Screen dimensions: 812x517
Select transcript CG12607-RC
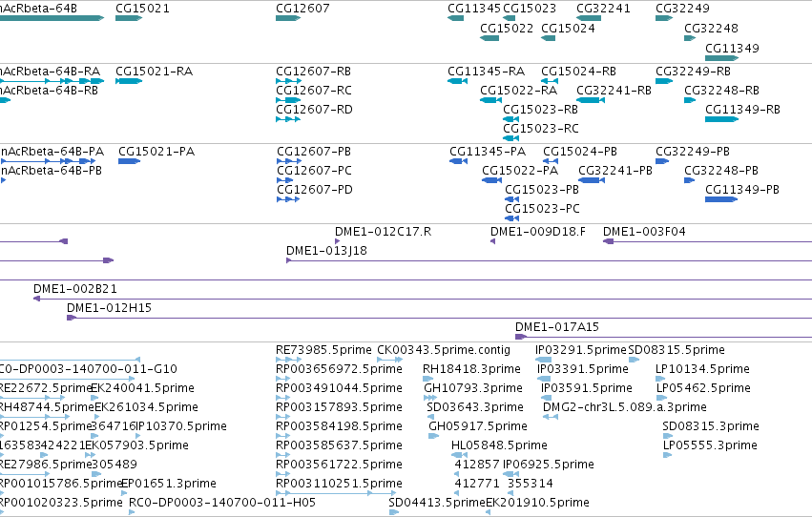pos(288,100)
